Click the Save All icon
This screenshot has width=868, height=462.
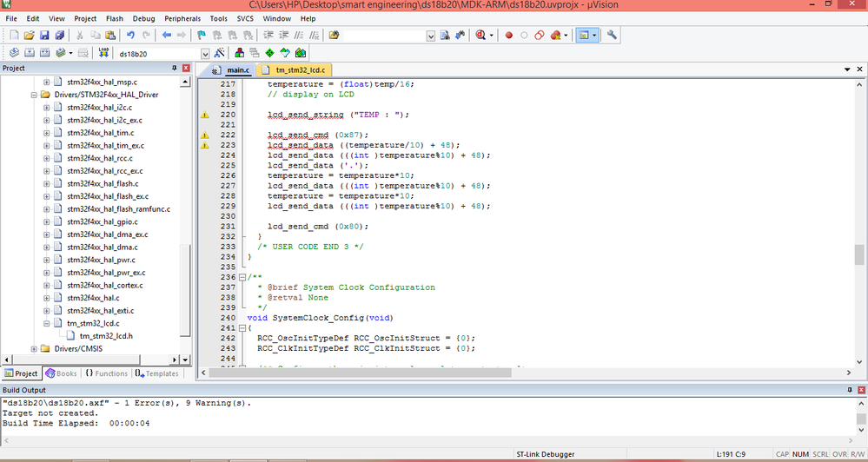[59, 35]
